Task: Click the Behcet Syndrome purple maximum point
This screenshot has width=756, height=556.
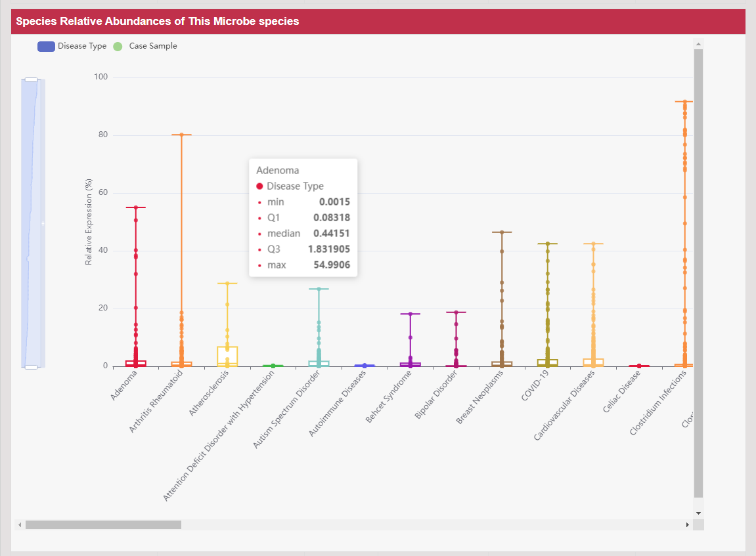Action: [411, 314]
